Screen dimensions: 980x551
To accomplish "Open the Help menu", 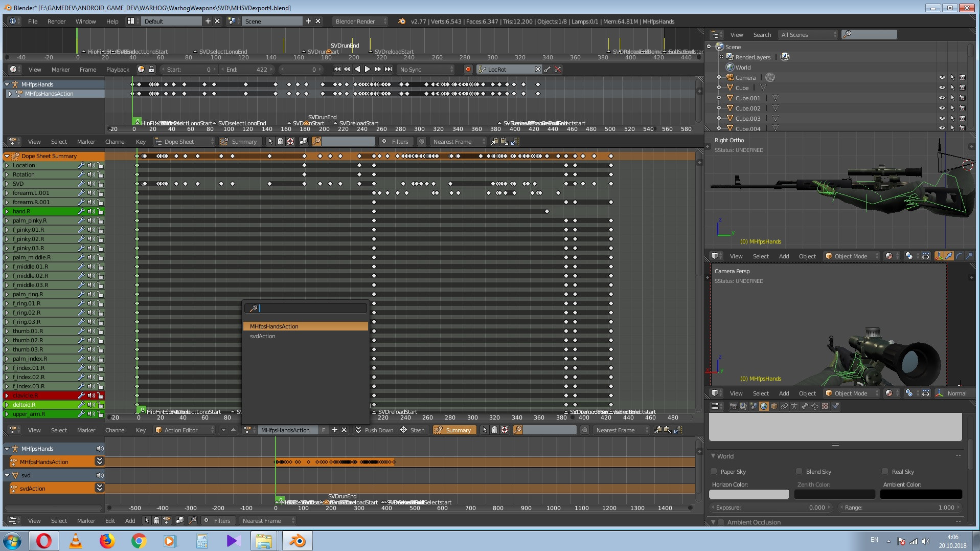I will [x=112, y=21].
